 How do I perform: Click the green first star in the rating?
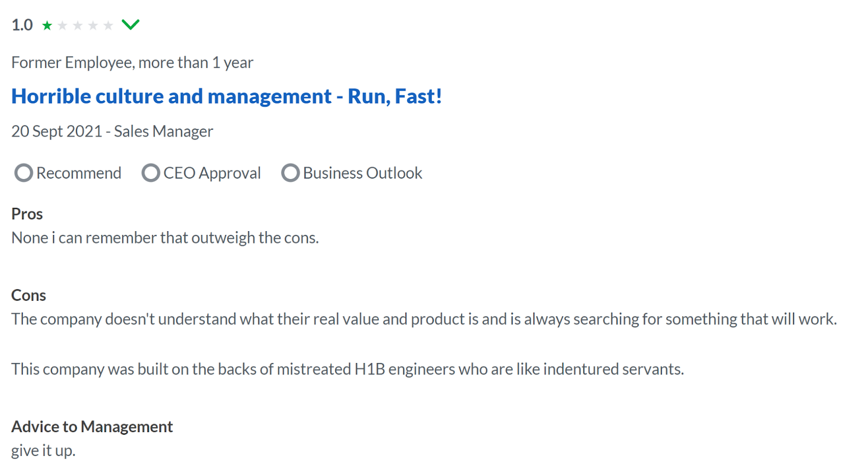point(47,25)
